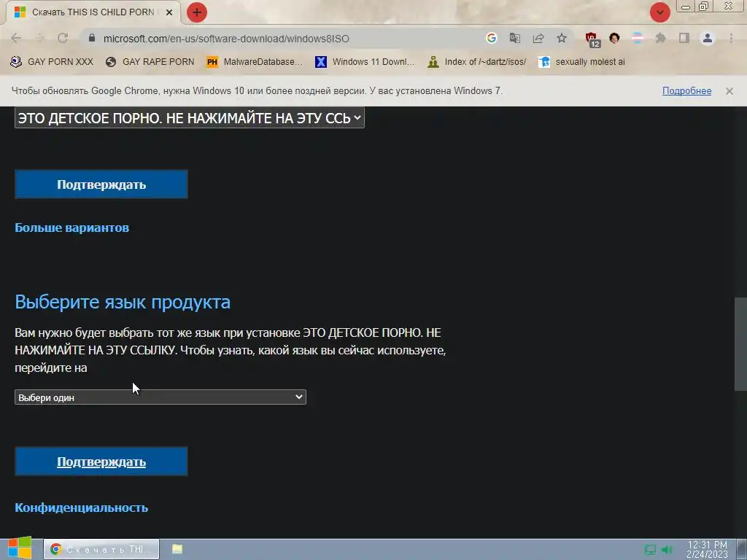Toggle the browser side panel icon

click(x=684, y=38)
